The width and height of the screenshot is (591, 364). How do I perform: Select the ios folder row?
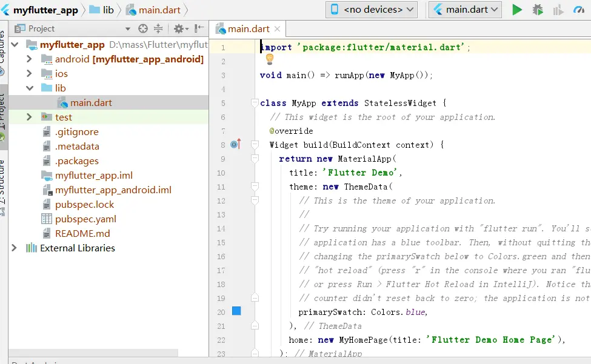tap(108, 73)
